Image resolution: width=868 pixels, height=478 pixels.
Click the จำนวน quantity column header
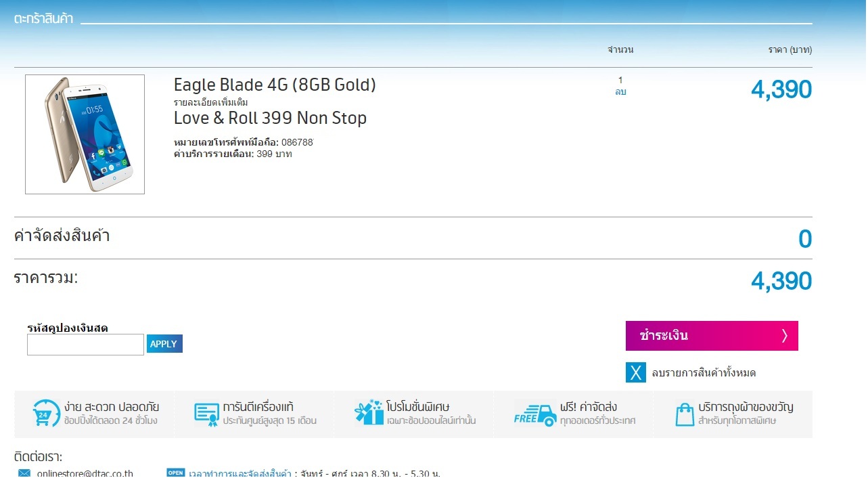click(620, 50)
